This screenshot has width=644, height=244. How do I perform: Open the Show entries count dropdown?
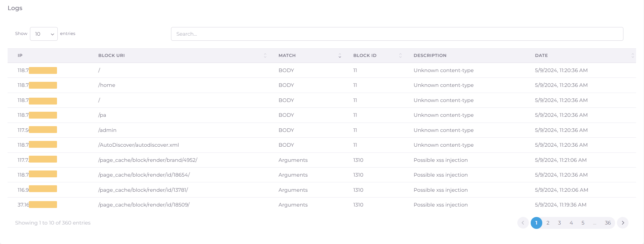44,34
